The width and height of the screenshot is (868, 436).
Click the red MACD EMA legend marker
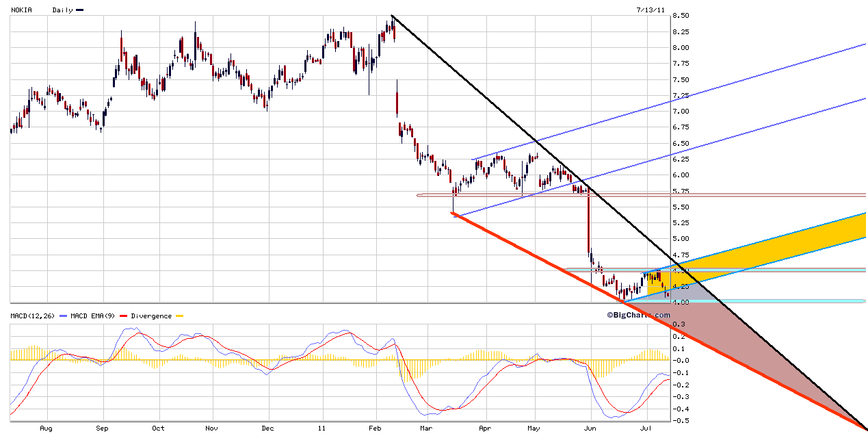pyautogui.click(x=124, y=316)
